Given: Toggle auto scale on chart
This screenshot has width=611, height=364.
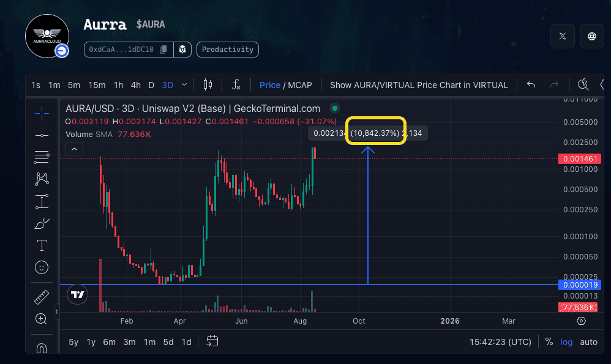Looking at the screenshot, I should [x=588, y=342].
